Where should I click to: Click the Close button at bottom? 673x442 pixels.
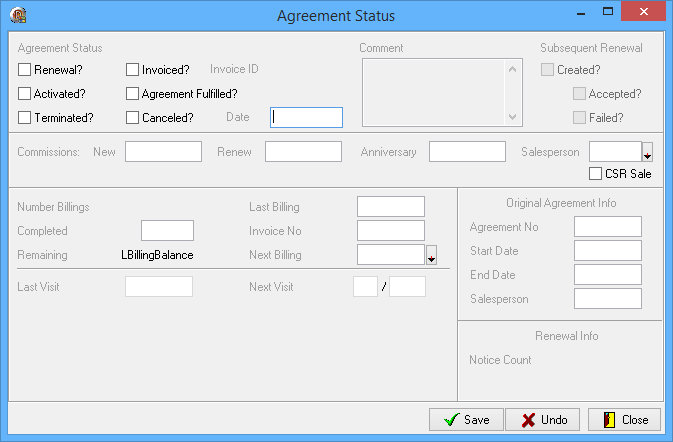[624, 420]
